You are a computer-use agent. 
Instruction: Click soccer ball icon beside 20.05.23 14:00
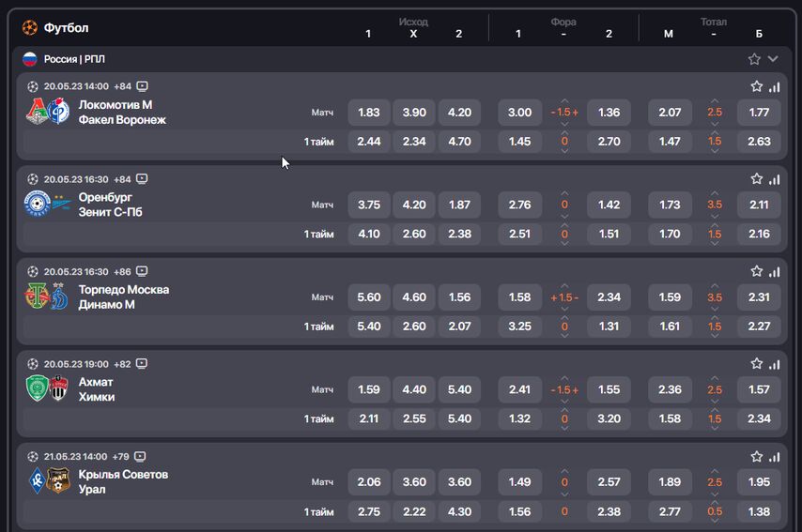click(33, 86)
